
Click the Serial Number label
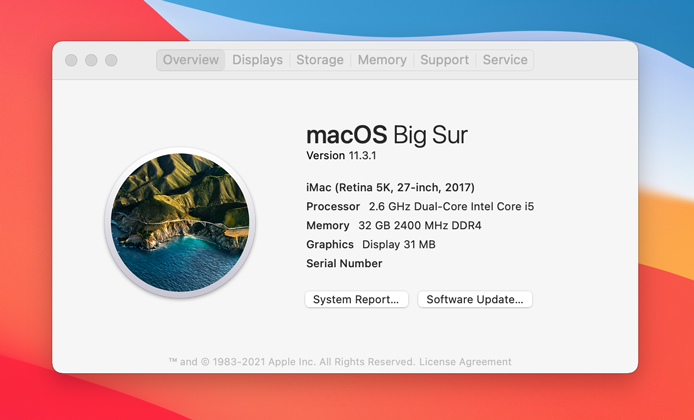point(344,263)
